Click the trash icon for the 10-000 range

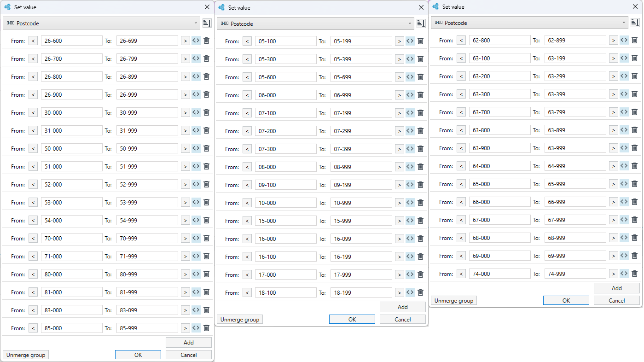420,203
